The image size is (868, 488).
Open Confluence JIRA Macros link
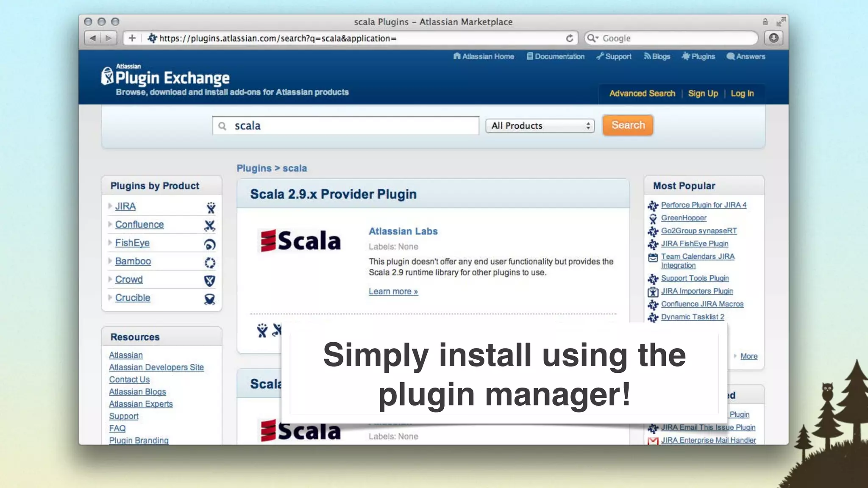pos(702,304)
